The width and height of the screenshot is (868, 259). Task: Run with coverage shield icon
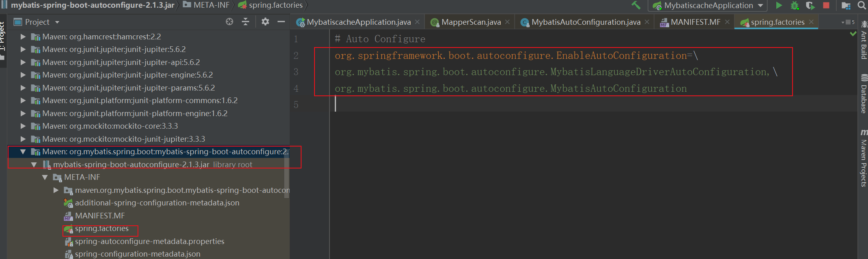tap(810, 5)
